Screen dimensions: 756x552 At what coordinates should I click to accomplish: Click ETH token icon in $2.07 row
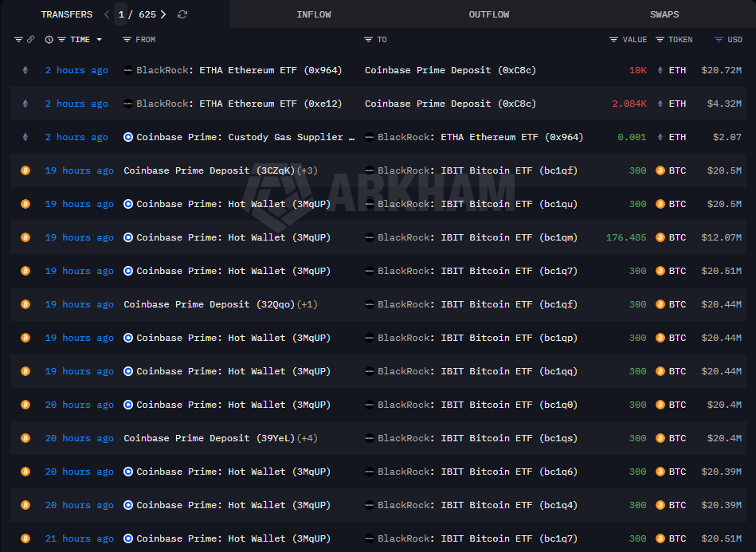click(x=660, y=137)
